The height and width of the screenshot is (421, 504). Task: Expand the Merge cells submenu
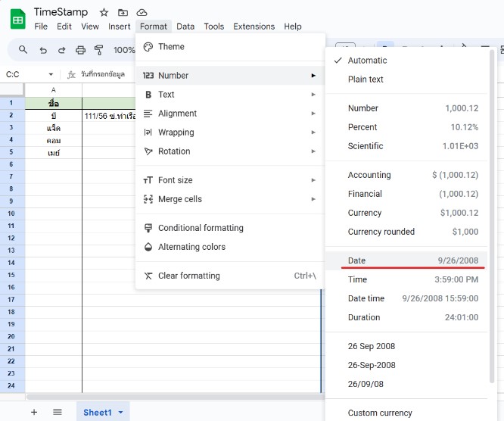tap(231, 199)
